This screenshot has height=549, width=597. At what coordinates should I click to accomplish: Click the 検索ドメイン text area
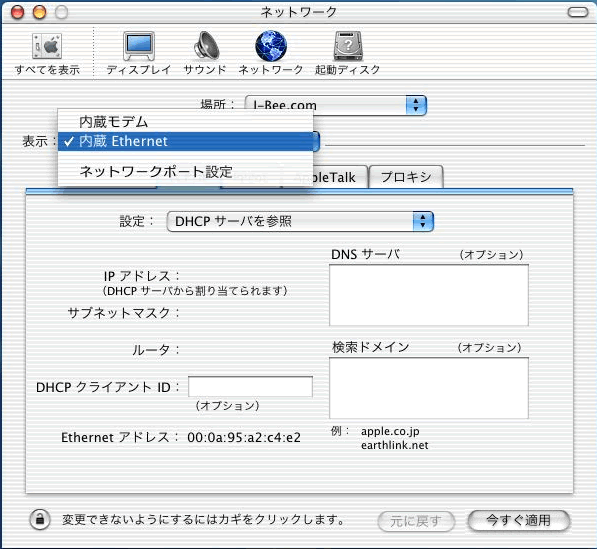(x=429, y=388)
